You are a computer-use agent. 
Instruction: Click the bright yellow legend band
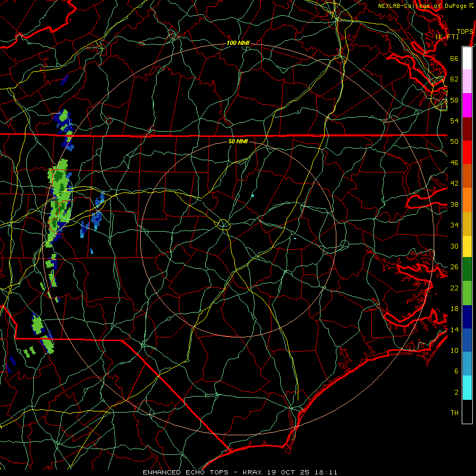pyautogui.click(x=467, y=246)
